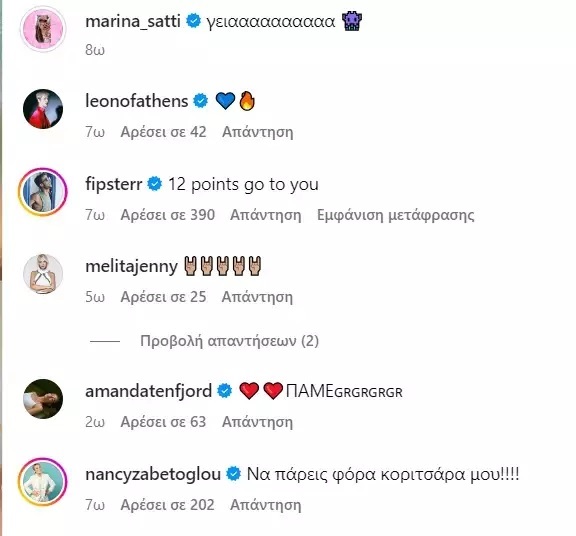View 202 likes on nancyzabetoglou comment
The width and height of the screenshot is (576, 536).
click(168, 505)
